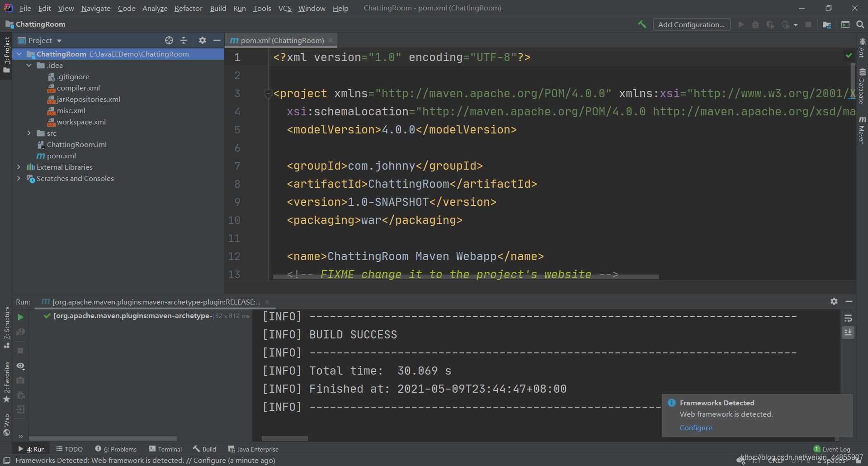The height and width of the screenshot is (466, 868).
Task: Open the File menu
Action: click(25, 8)
